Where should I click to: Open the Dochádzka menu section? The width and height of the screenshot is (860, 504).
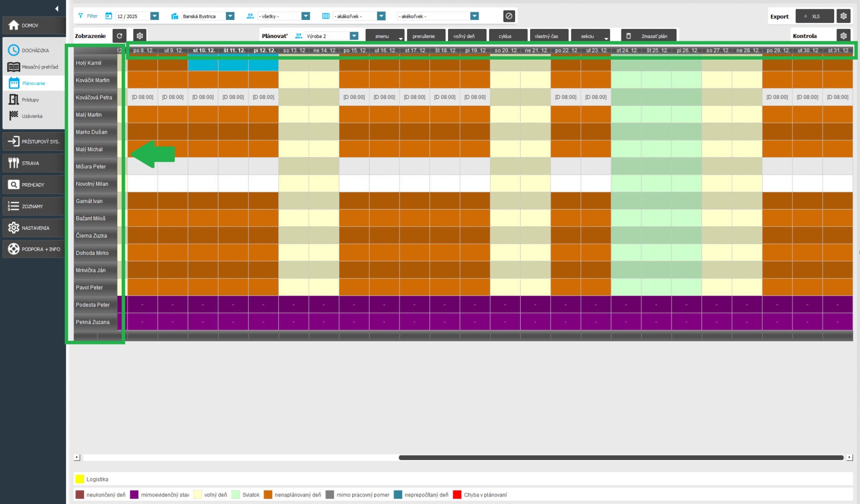click(34, 50)
